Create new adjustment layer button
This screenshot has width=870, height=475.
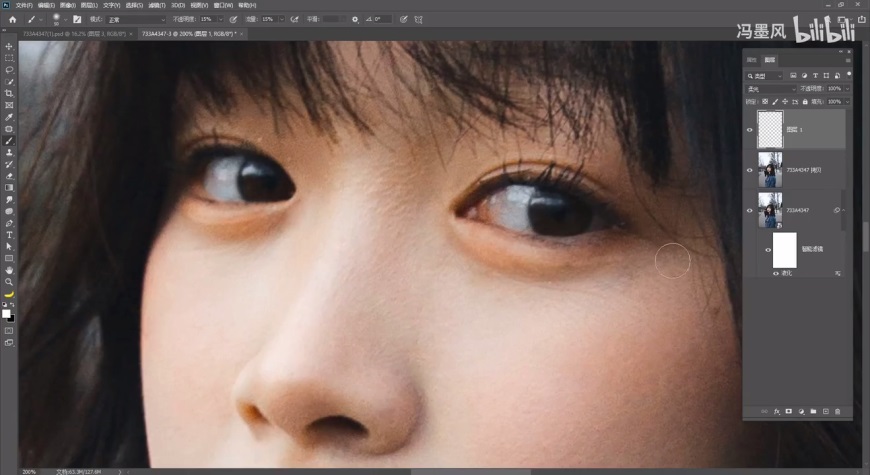coord(801,412)
